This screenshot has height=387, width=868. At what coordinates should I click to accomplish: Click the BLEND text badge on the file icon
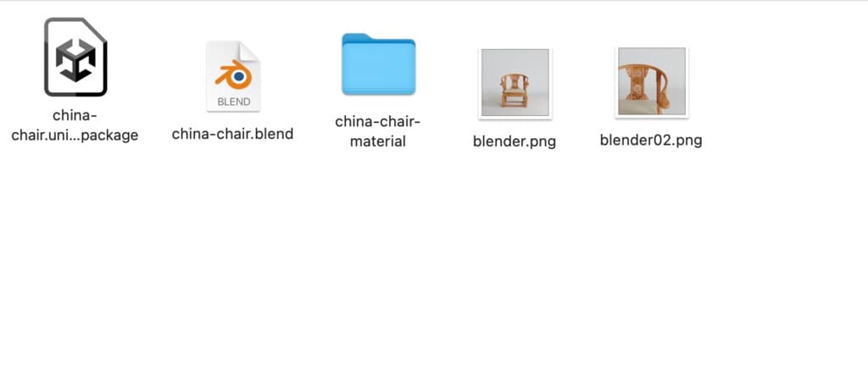(x=234, y=102)
